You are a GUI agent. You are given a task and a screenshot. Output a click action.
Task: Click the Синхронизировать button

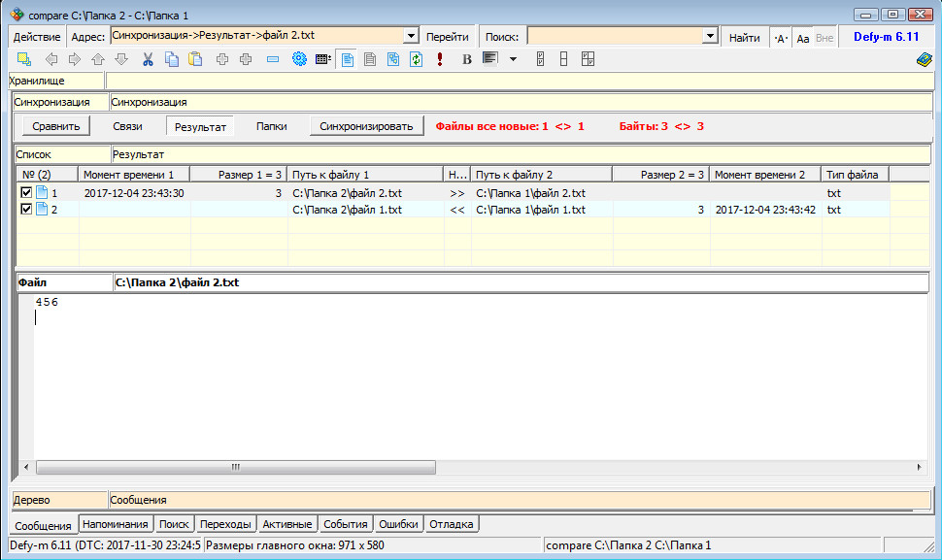coord(366,126)
